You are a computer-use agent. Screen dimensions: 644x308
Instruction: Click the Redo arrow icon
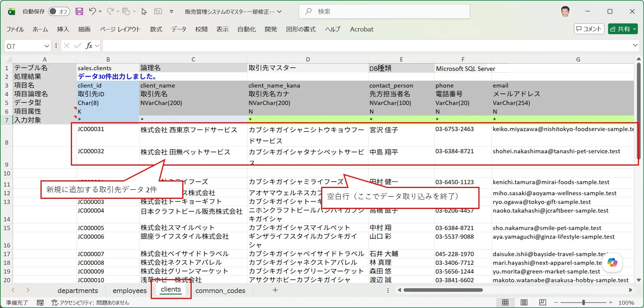pos(110,12)
